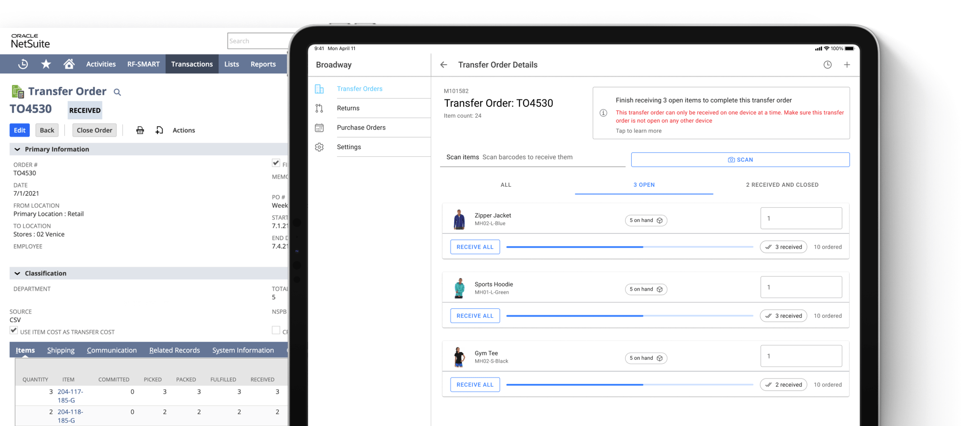980x426 pixels.
Task: Click the Close Order button
Action: click(95, 130)
